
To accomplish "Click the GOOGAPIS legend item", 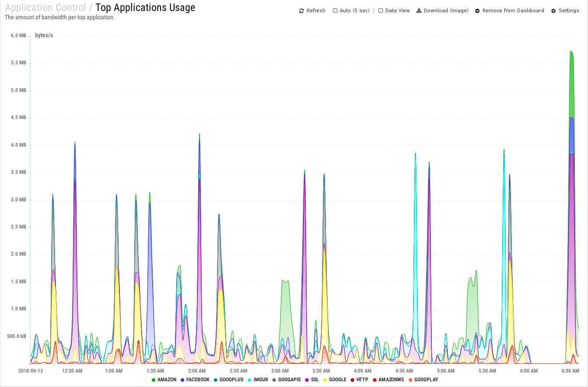I will click(x=286, y=380).
